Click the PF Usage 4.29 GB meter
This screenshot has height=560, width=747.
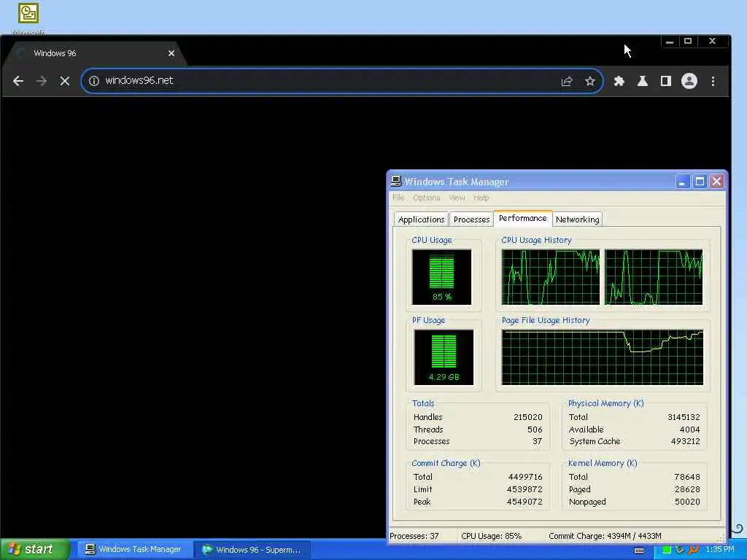tap(444, 357)
